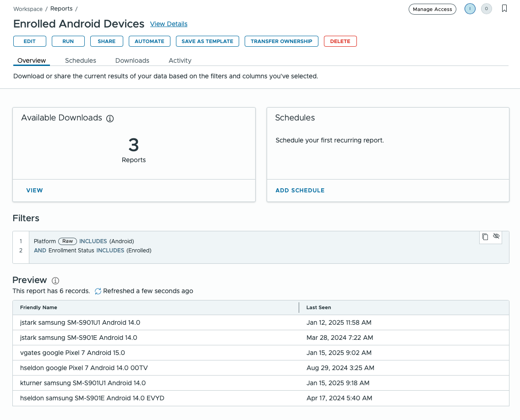The width and height of the screenshot is (520, 420).
Task: View the 3 available download reports
Action: click(x=34, y=190)
